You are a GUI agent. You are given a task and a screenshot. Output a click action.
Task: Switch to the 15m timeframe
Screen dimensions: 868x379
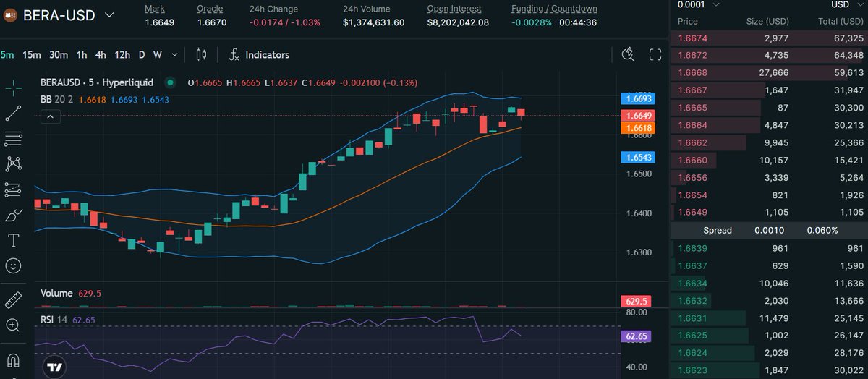(x=31, y=54)
